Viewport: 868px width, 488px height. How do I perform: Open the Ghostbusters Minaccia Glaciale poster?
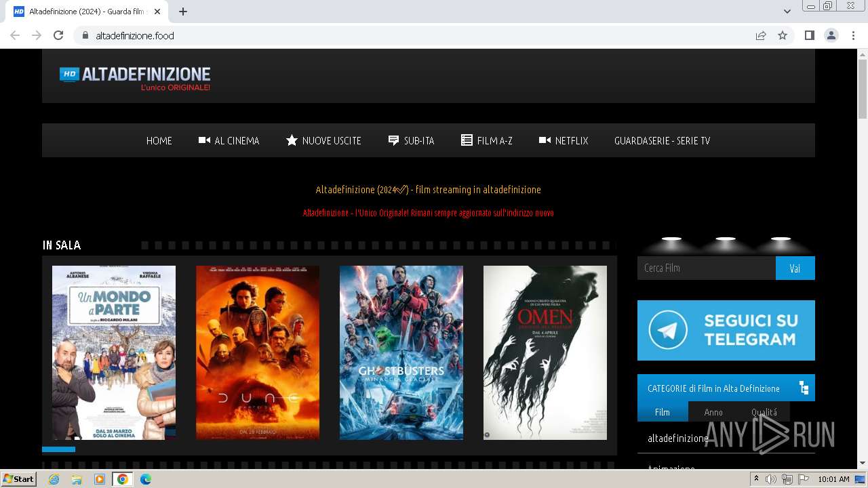pos(401,352)
